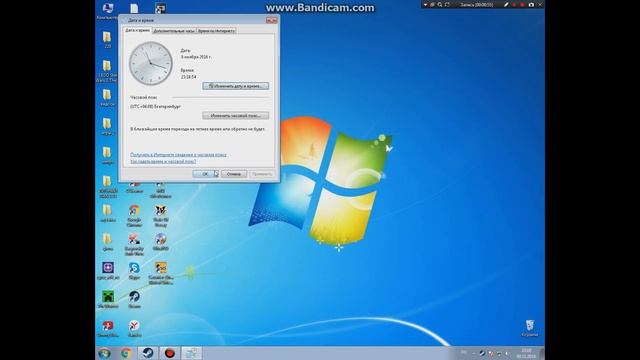Open the red icon above the Start button
The width and height of the screenshot is (640, 360).
108,329
